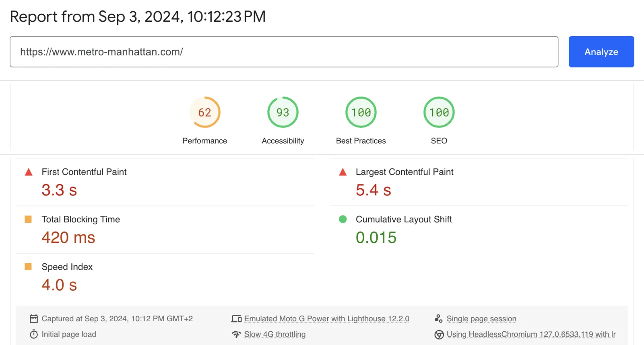Click the Cumulative Layout Shift label
This screenshot has width=644, height=345.
click(404, 220)
